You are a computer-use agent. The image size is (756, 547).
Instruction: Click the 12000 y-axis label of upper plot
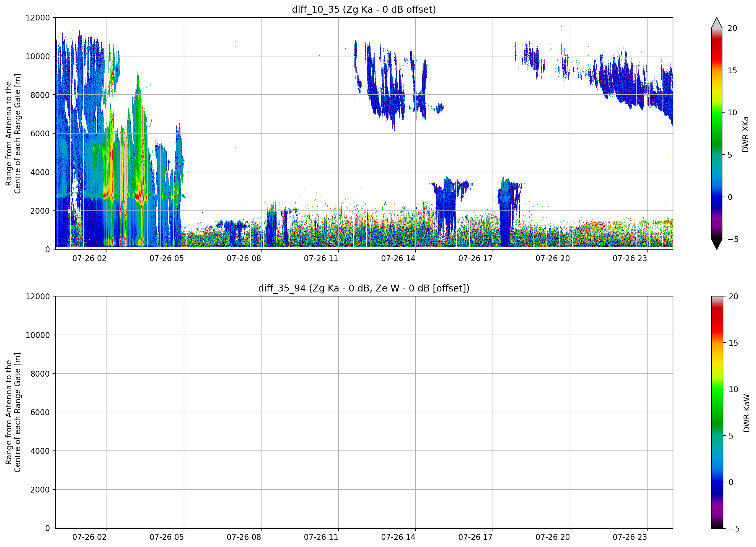tap(38, 18)
